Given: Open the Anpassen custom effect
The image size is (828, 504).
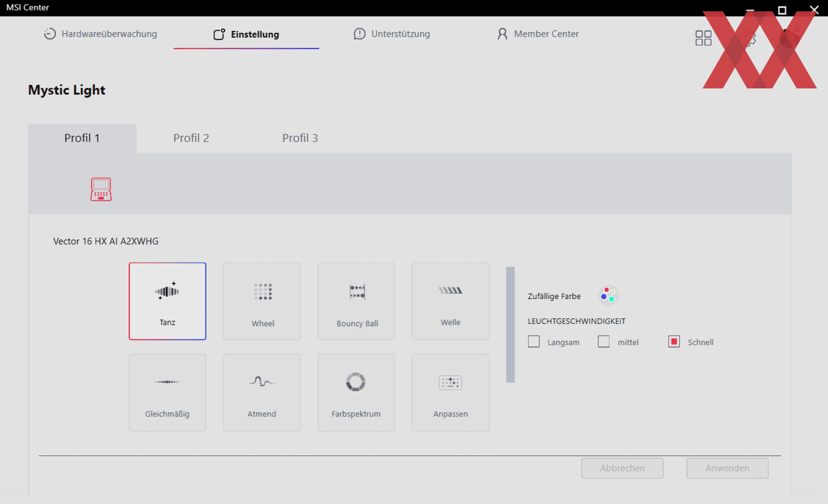Looking at the screenshot, I should (x=451, y=392).
